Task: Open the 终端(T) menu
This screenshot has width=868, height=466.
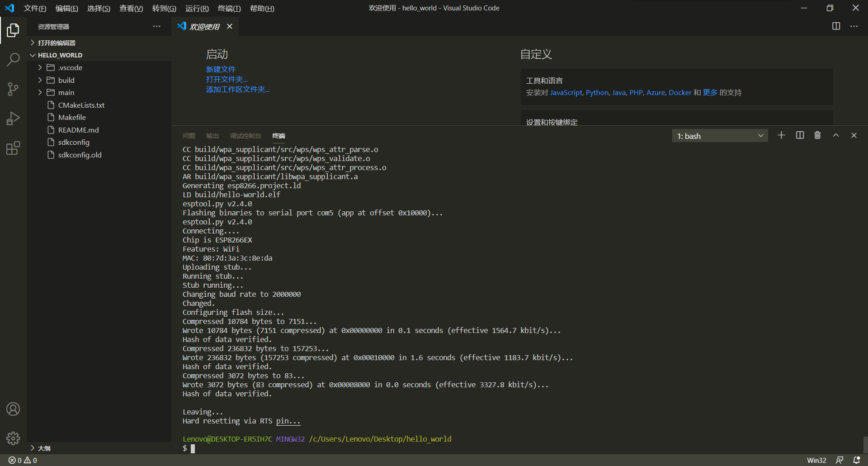Action: [x=229, y=8]
